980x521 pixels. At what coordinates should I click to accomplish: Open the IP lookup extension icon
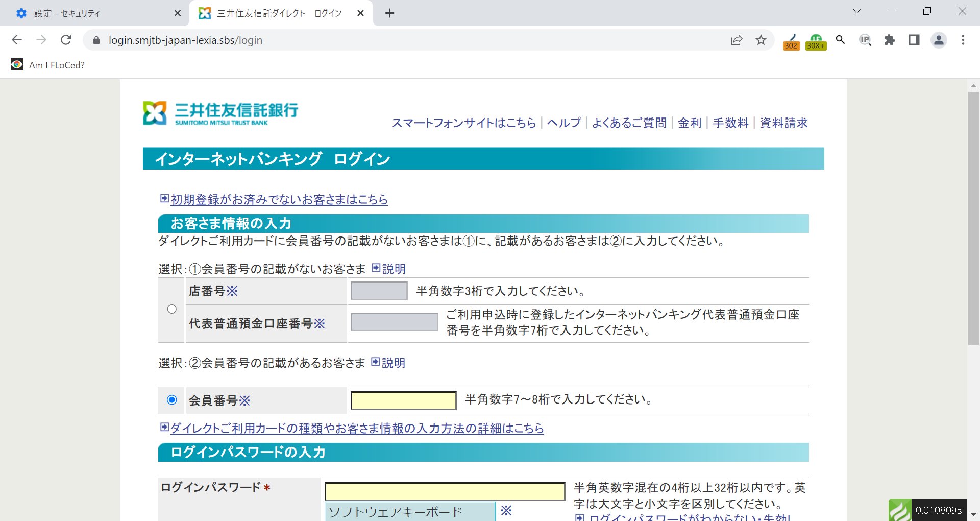pyautogui.click(x=865, y=40)
